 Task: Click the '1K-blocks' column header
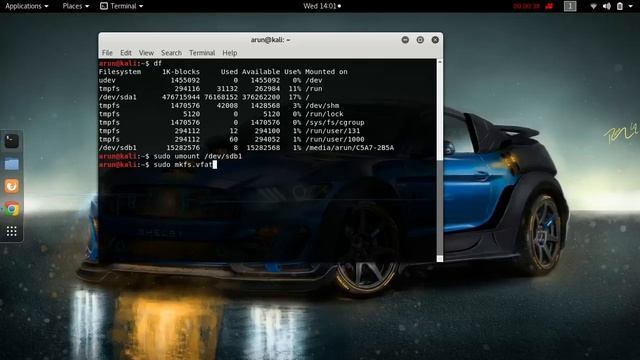pos(181,72)
